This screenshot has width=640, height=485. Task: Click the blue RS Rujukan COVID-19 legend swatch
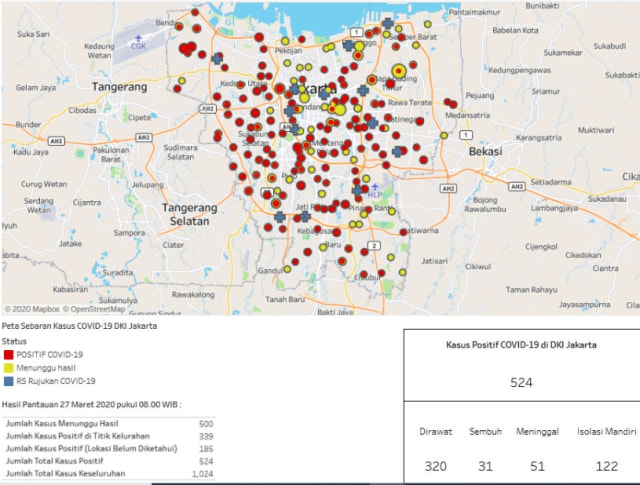pyautogui.click(x=8, y=381)
